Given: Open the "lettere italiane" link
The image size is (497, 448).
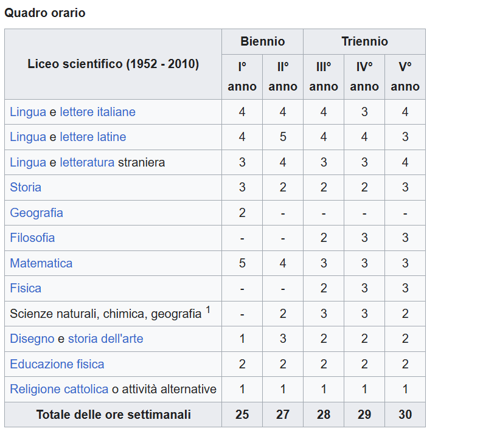Looking at the screenshot, I should click(x=97, y=112).
